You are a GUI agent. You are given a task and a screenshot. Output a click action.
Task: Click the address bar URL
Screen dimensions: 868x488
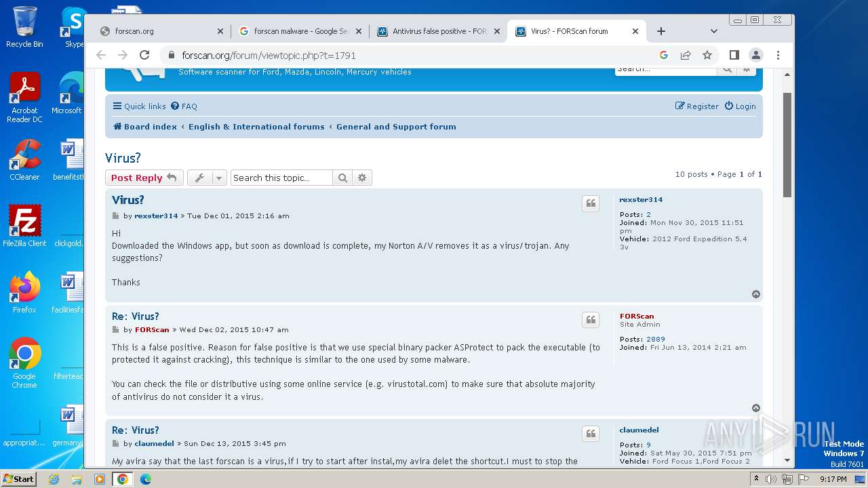269,56
